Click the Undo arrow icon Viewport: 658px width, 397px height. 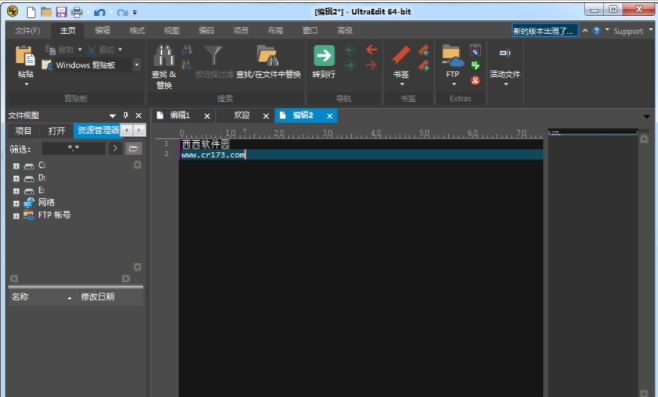point(99,12)
